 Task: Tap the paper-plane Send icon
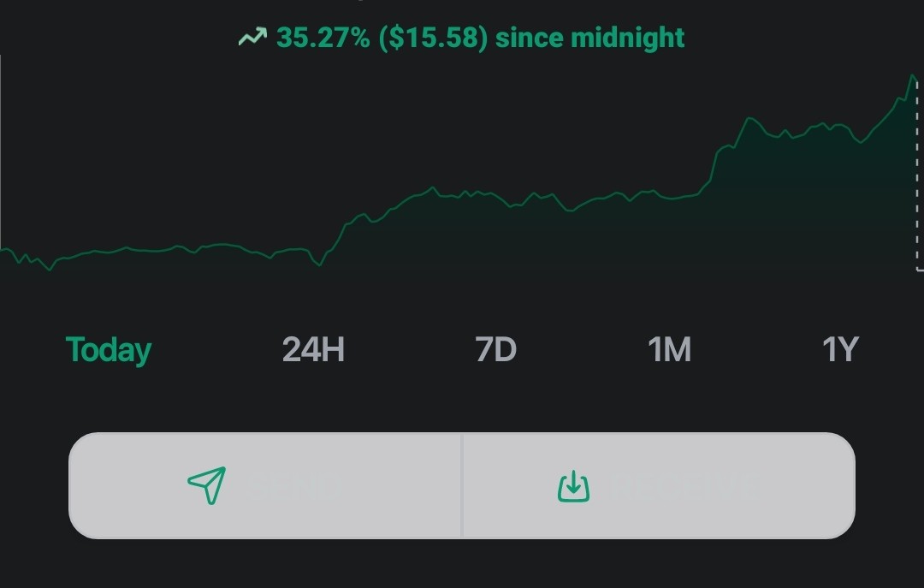[x=207, y=485]
